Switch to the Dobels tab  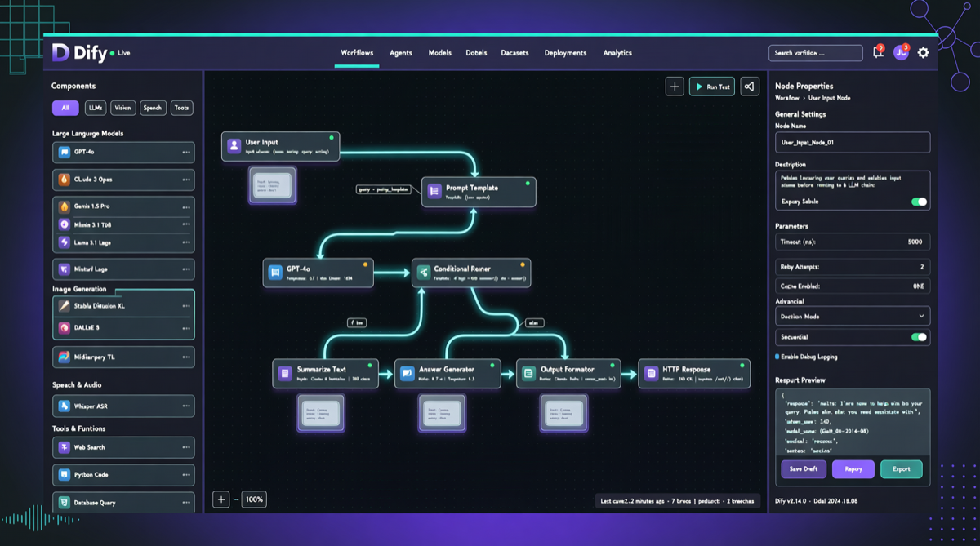[476, 53]
